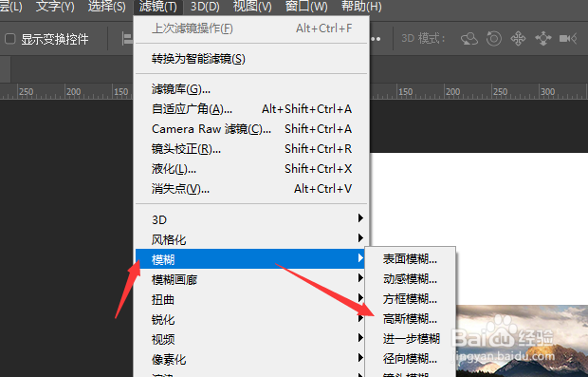
Task: Choose 转换为智能滤镜(S)
Action: pyautogui.click(x=251, y=59)
